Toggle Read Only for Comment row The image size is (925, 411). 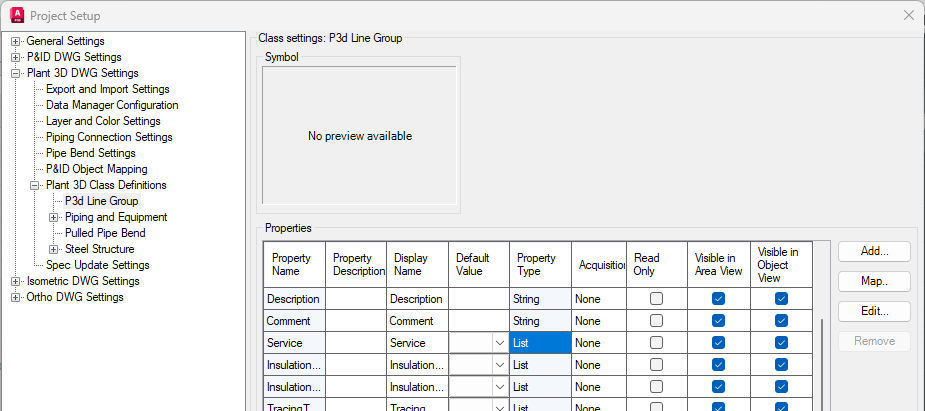[x=656, y=321]
